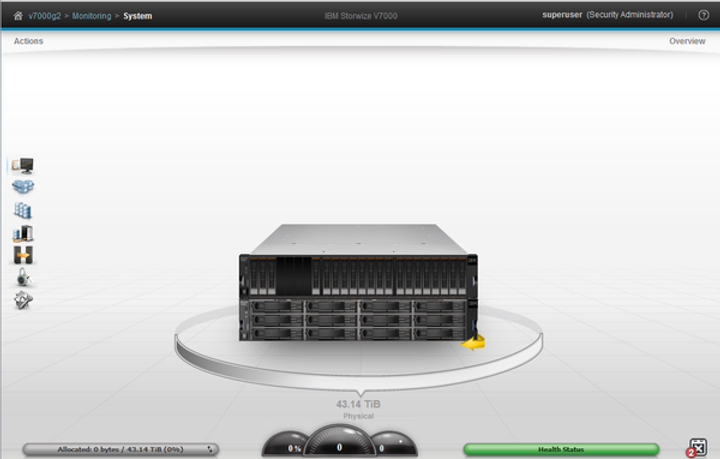Select the upper control enclosure with 2.5-inch drives
Image resolution: width=720 pixels, height=459 pixels.
[x=358, y=275]
